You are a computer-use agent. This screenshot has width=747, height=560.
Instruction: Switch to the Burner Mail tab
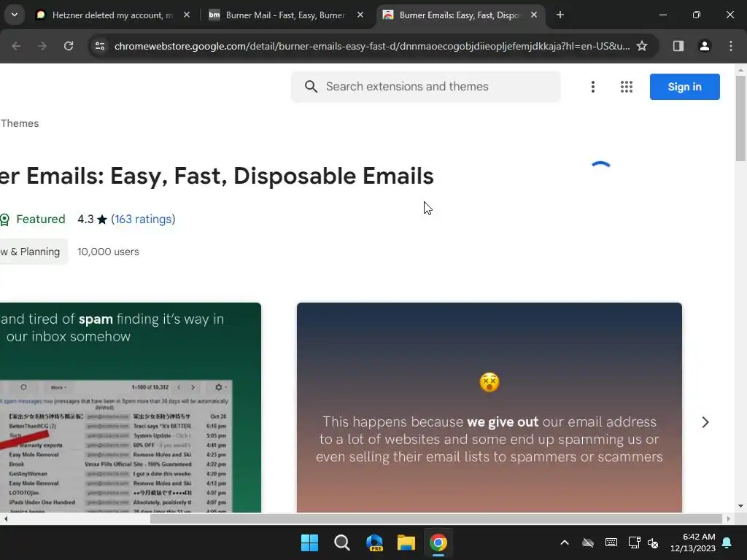[286, 15]
